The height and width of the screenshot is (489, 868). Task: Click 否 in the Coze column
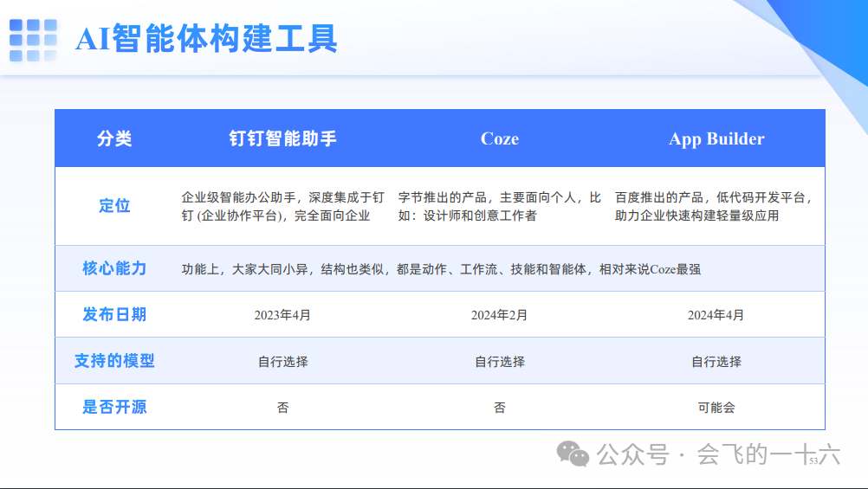[500, 408]
